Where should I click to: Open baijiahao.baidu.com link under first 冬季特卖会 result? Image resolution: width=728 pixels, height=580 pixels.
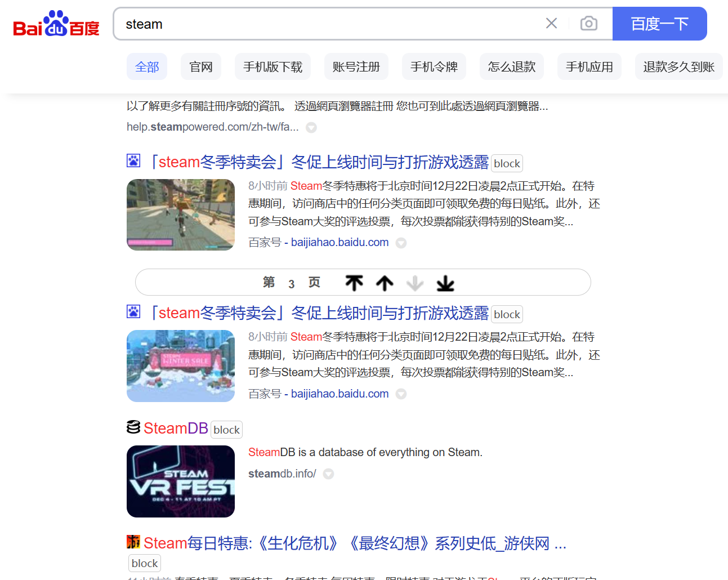click(340, 242)
